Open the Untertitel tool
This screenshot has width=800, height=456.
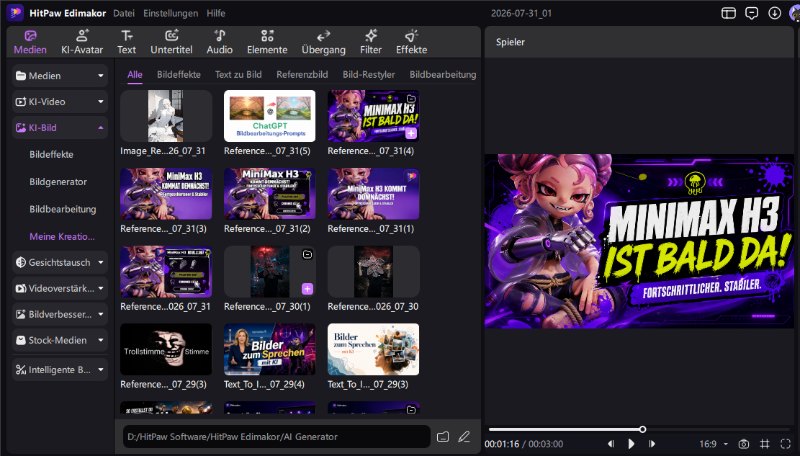tap(171, 42)
